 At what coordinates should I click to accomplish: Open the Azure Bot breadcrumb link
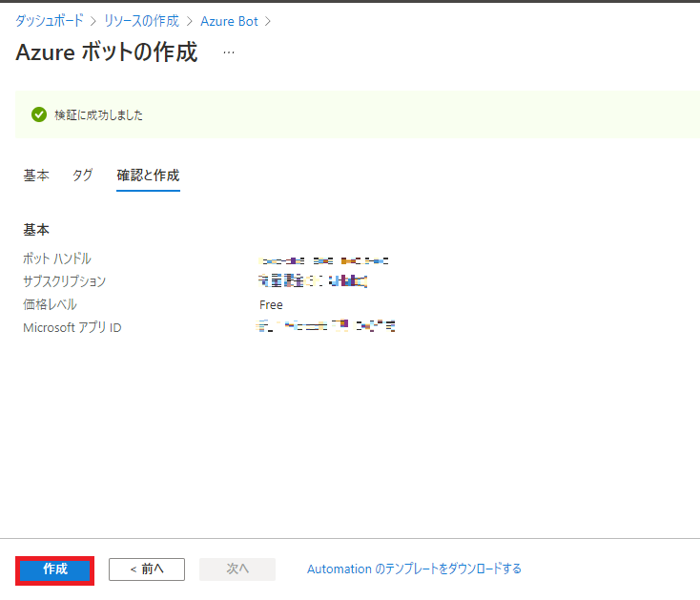[229, 21]
